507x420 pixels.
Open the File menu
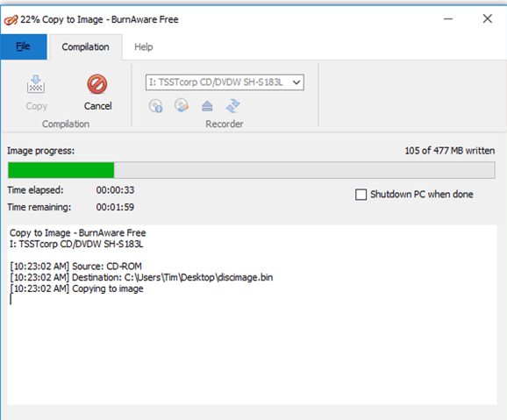[24, 46]
